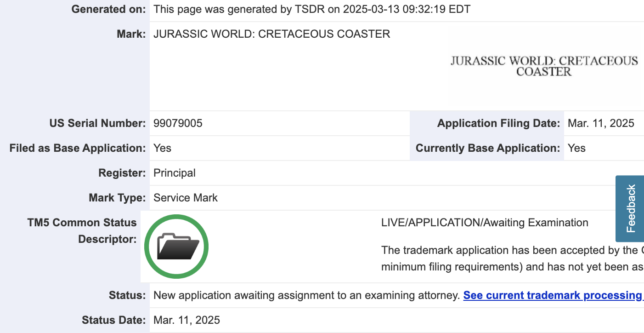This screenshot has height=333, width=644.
Task: Click the "US Serial Number:" label
Action: (98, 123)
